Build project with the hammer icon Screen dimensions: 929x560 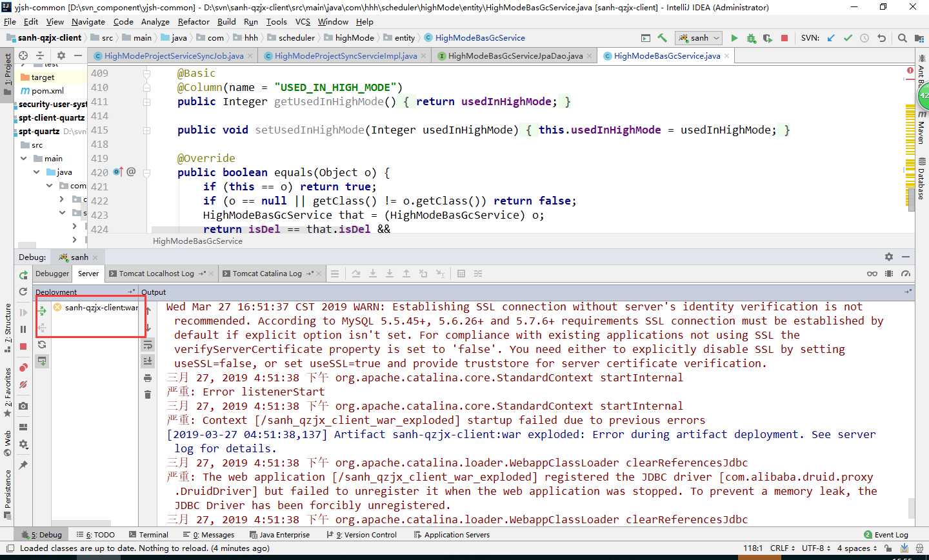pos(662,38)
